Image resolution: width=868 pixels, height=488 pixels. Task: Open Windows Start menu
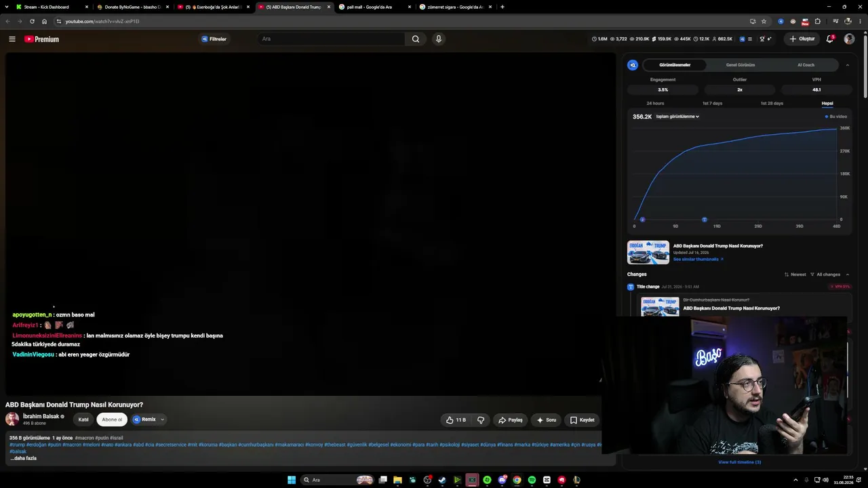292,480
